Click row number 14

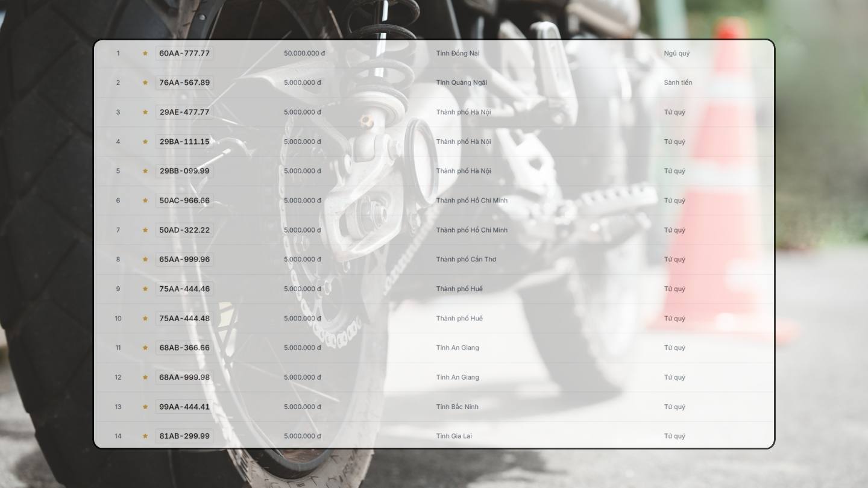[x=118, y=436]
